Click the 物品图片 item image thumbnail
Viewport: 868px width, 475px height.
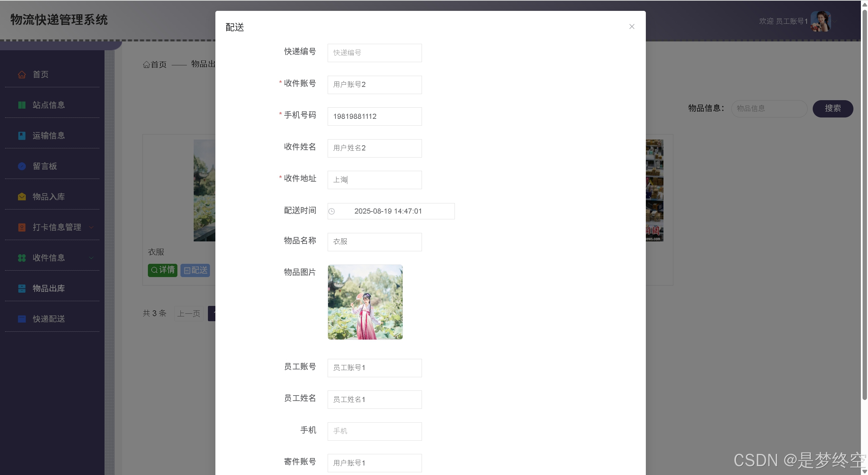pos(365,302)
